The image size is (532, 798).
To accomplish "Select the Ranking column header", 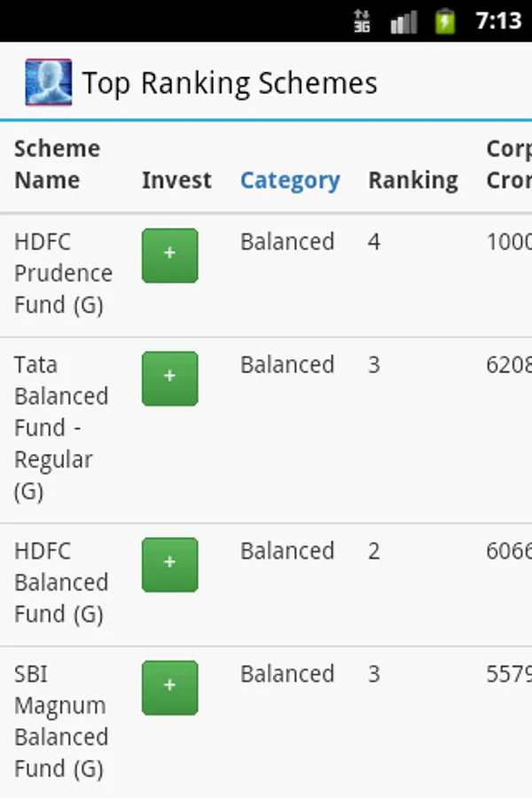I will click(413, 180).
